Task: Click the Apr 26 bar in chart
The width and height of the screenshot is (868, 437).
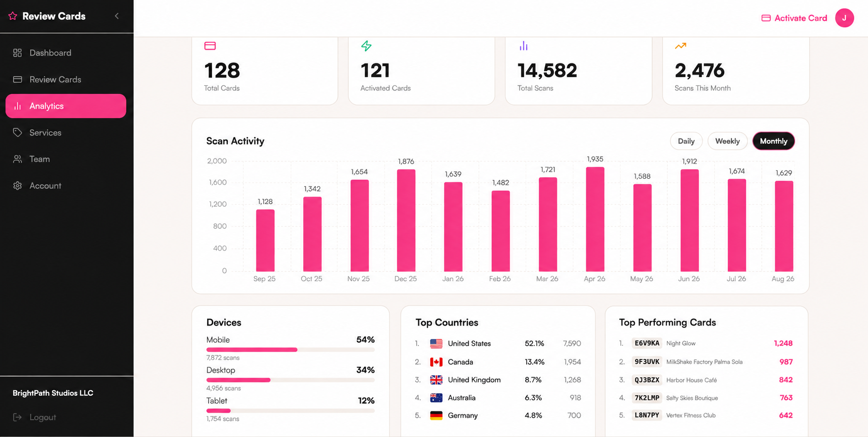Action: click(595, 219)
